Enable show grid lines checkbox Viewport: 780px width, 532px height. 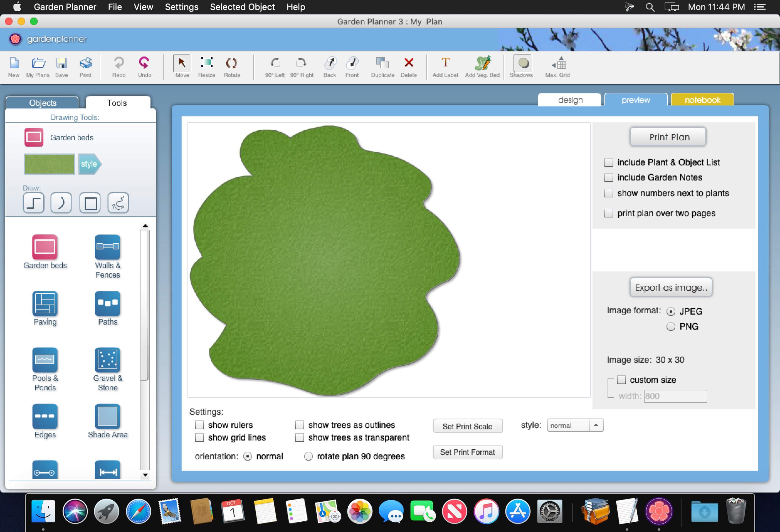tap(199, 437)
